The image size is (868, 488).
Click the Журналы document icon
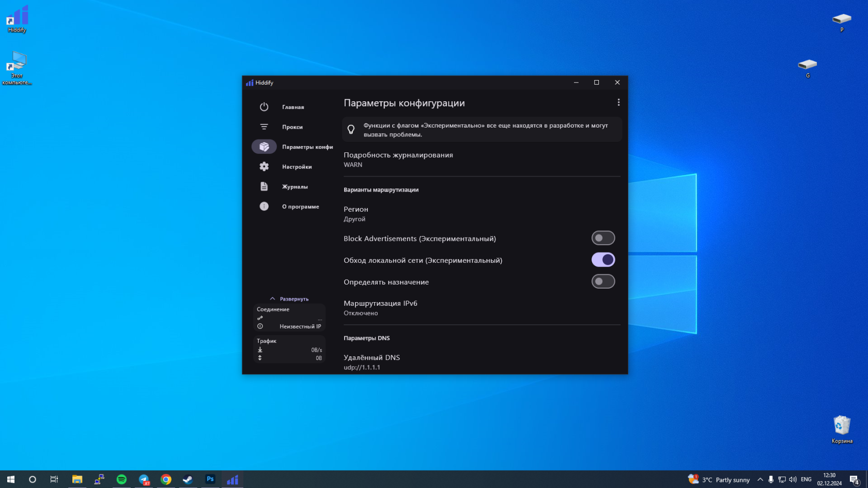(264, 186)
